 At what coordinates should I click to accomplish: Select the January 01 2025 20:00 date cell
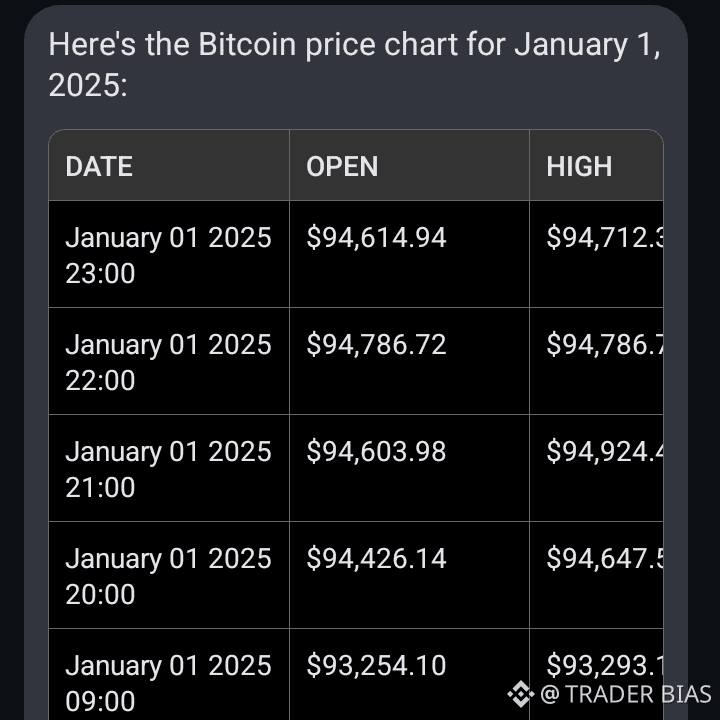169,576
